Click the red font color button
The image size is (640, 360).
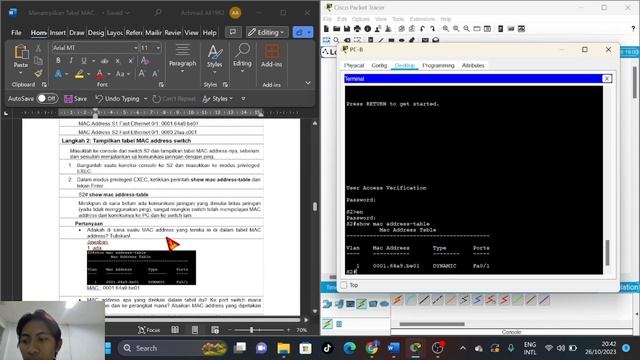100,74
